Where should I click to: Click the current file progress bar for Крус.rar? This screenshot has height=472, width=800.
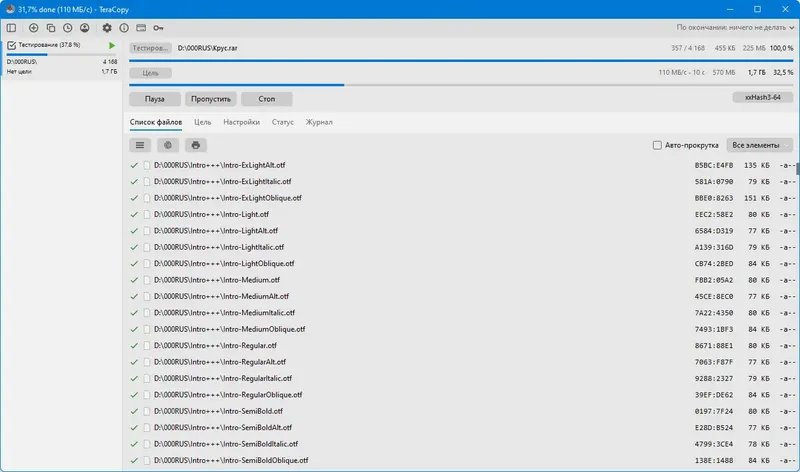[x=461, y=61]
